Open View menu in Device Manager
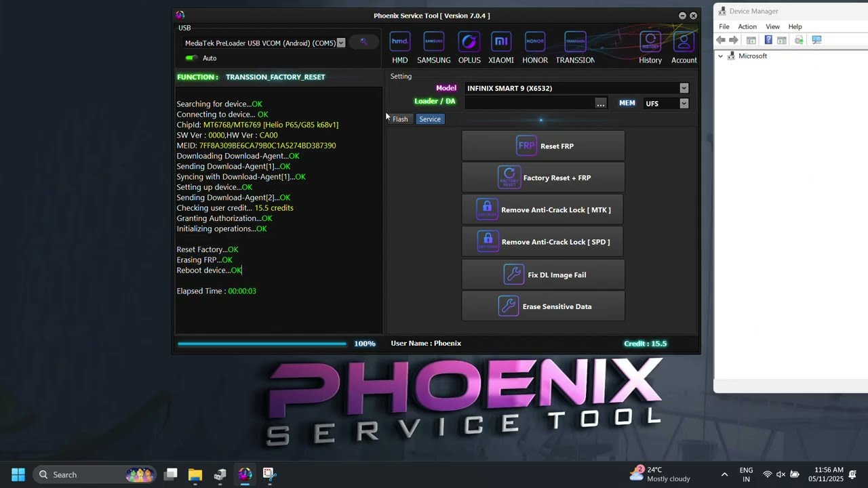Viewport: 868px width, 488px height. [x=772, y=26]
